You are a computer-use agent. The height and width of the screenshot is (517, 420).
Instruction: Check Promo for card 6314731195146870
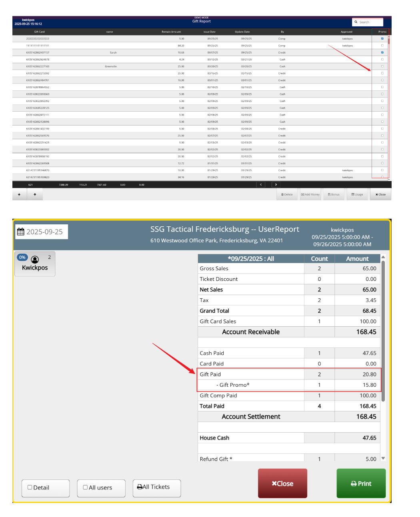point(382,170)
